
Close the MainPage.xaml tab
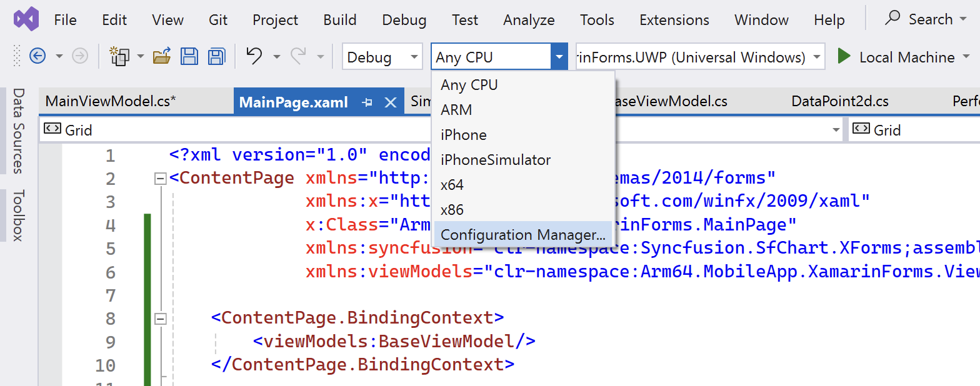(391, 102)
